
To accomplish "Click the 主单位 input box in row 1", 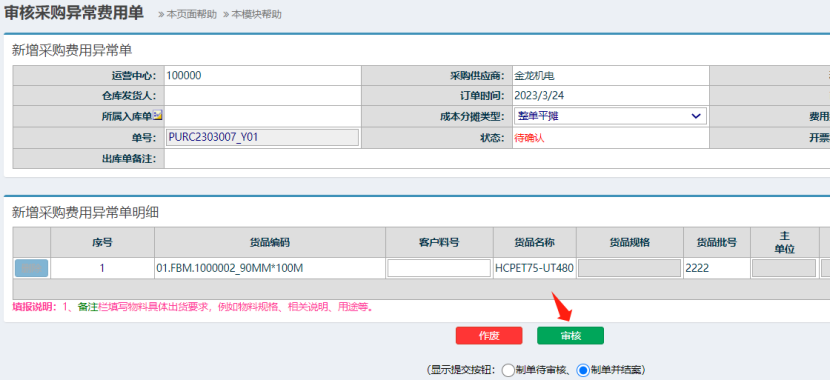I will coord(784,268).
